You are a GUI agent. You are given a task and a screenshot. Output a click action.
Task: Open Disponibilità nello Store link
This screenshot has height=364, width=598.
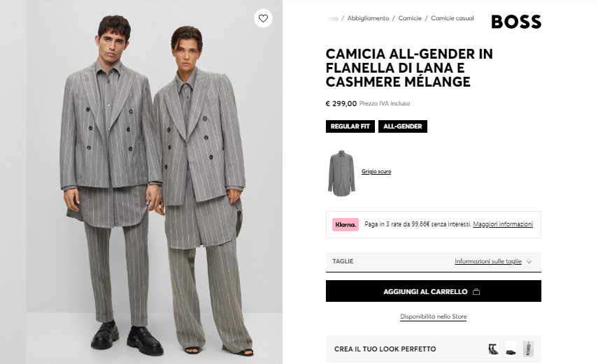point(433,317)
